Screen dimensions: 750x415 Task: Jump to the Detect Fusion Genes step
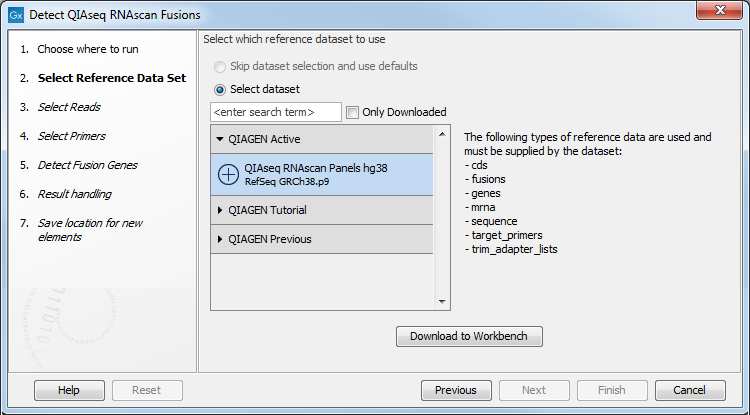click(88, 165)
